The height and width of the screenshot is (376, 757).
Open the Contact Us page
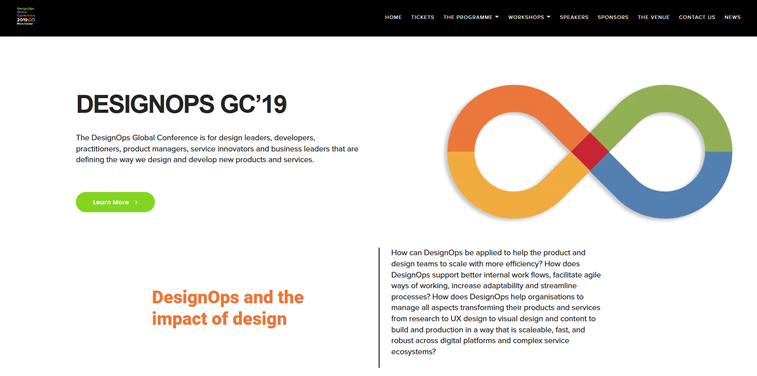(697, 17)
